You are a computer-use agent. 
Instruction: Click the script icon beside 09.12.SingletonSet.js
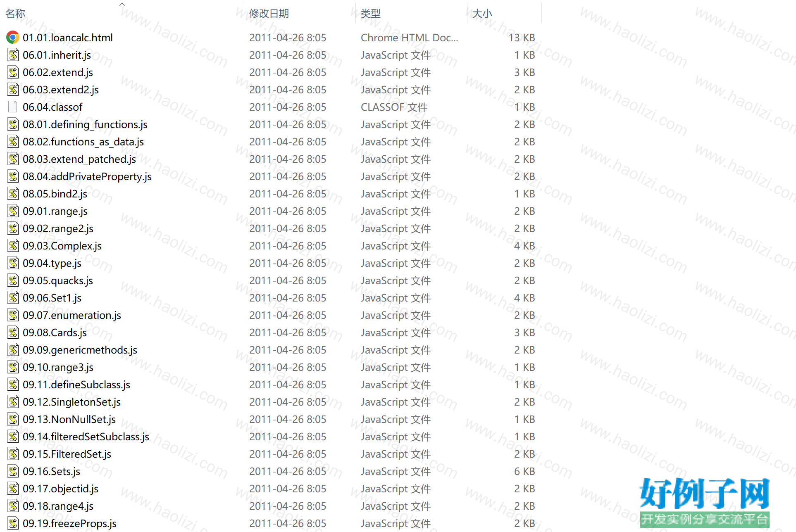pyautogui.click(x=13, y=402)
